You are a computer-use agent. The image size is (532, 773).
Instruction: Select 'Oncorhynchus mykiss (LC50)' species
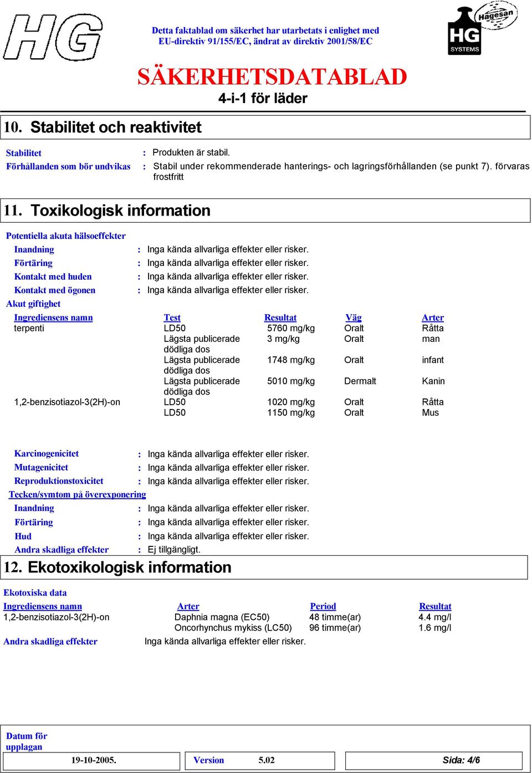(233, 627)
